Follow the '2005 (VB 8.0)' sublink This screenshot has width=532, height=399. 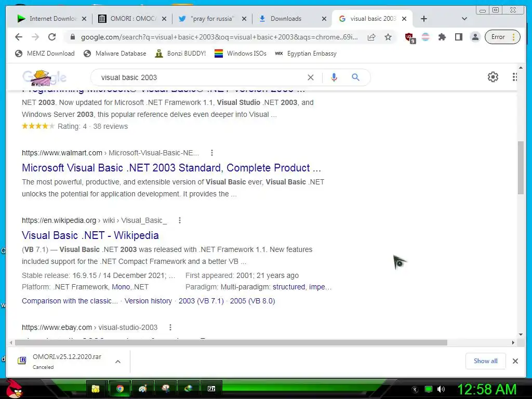coord(252,301)
